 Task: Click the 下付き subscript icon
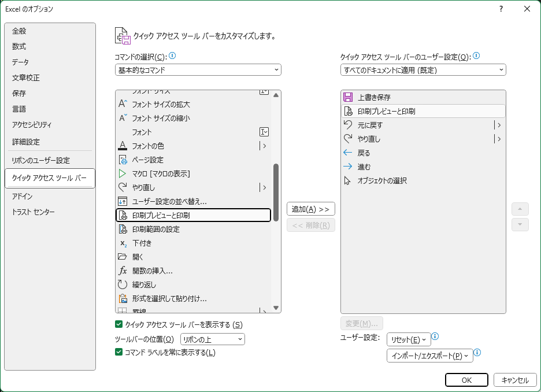pos(123,243)
